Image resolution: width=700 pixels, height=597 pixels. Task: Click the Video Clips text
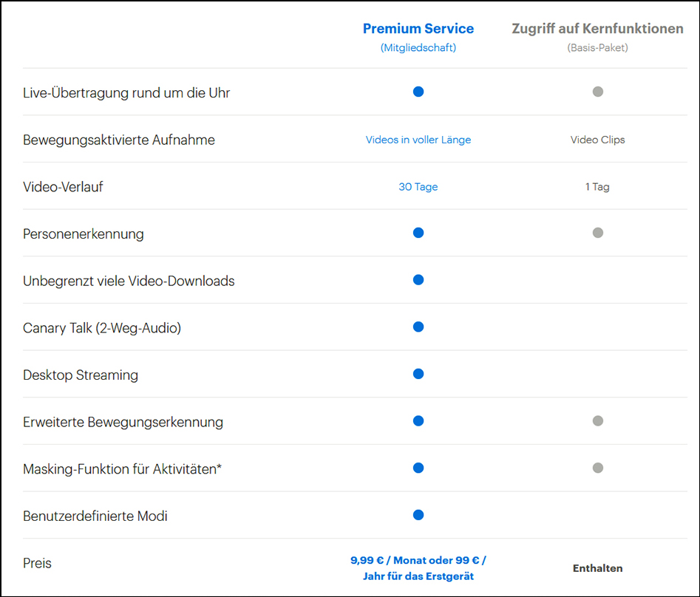click(598, 140)
